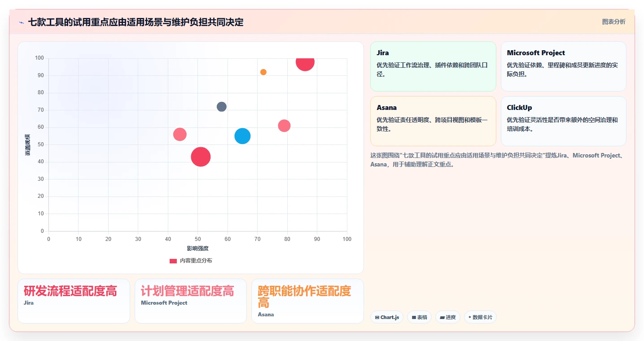Select the Chart.js tag pill

387,317
